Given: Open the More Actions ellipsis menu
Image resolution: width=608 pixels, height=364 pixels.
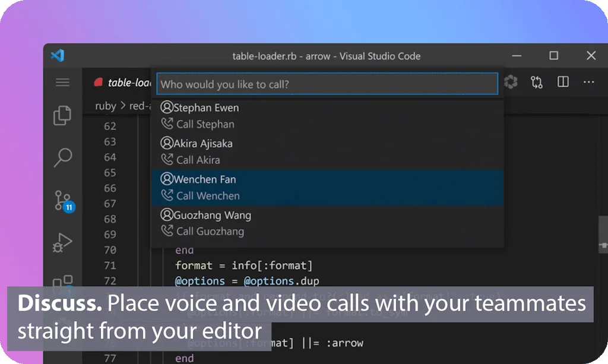Looking at the screenshot, I should (x=590, y=83).
